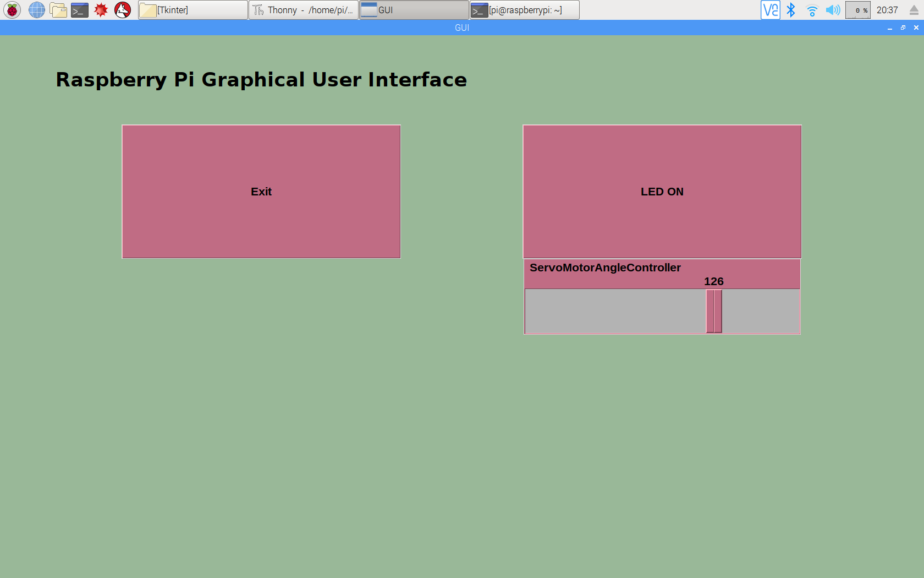Screen dimensions: 924x578
Task: Click the ServoMotorAngleController label
Action: (605, 268)
